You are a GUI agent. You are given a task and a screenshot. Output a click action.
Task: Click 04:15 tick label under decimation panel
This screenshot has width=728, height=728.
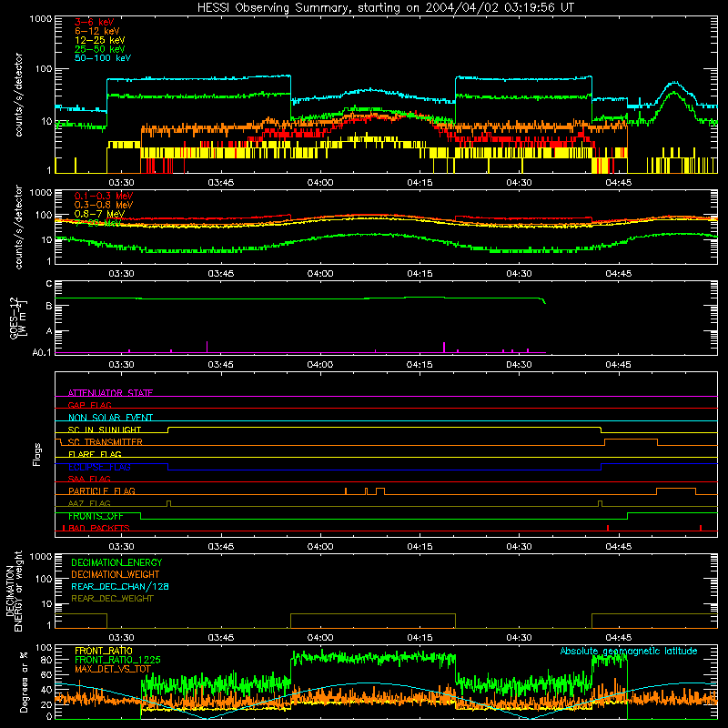[420, 638]
